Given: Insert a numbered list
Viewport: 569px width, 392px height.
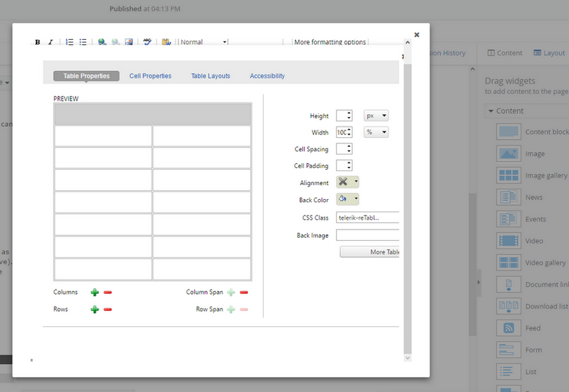Looking at the screenshot, I should (69, 42).
